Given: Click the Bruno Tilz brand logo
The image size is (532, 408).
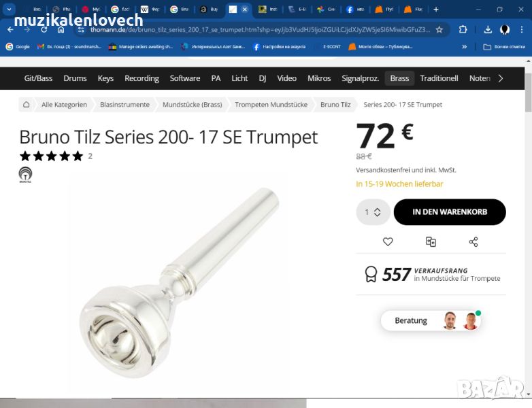Looking at the screenshot, I should [25, 175].
